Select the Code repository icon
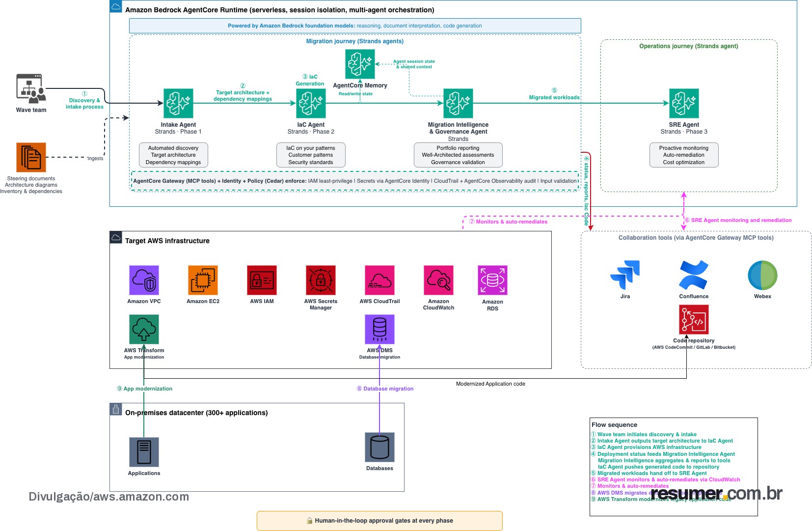This screenshot has height=531, width=812. pyautogui.click(x=694, y=319)
